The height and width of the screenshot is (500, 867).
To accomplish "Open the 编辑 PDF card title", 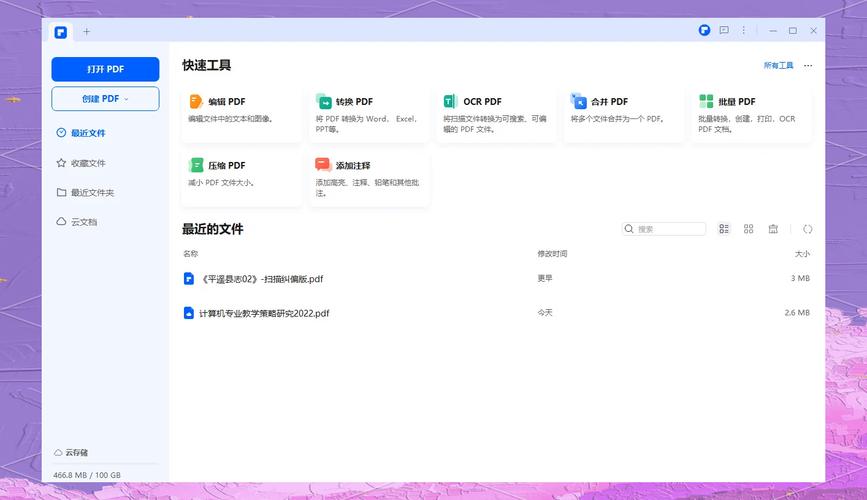I will pos(227,102).
